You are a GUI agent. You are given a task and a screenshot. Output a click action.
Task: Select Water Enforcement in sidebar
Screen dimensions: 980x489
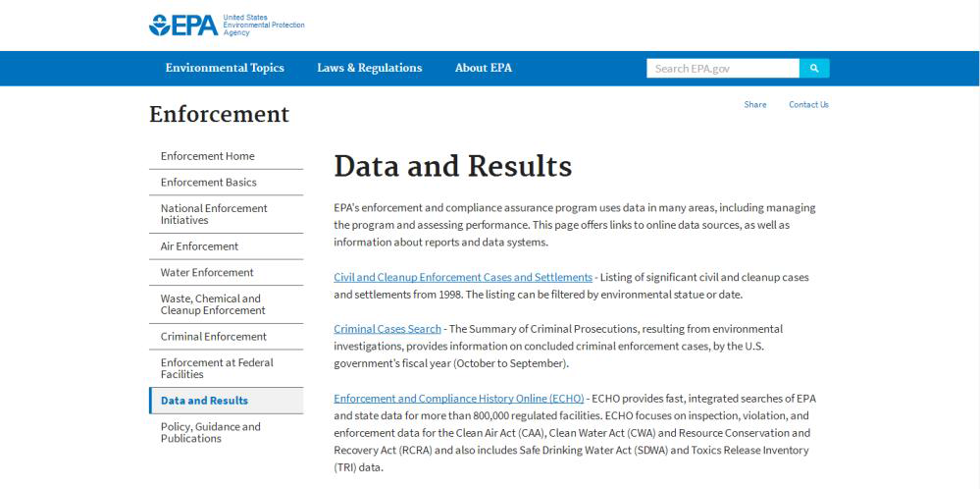point(227,273)
